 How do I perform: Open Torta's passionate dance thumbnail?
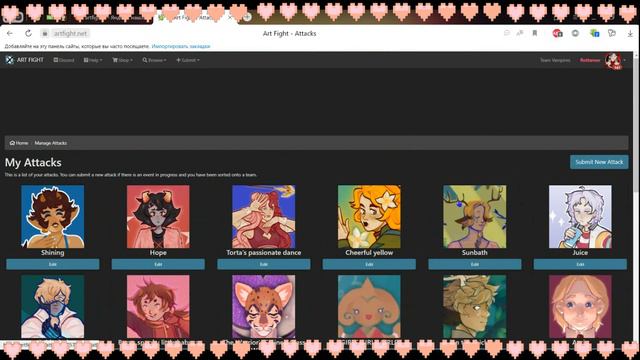pyautogui.click(x=264, y=217)
